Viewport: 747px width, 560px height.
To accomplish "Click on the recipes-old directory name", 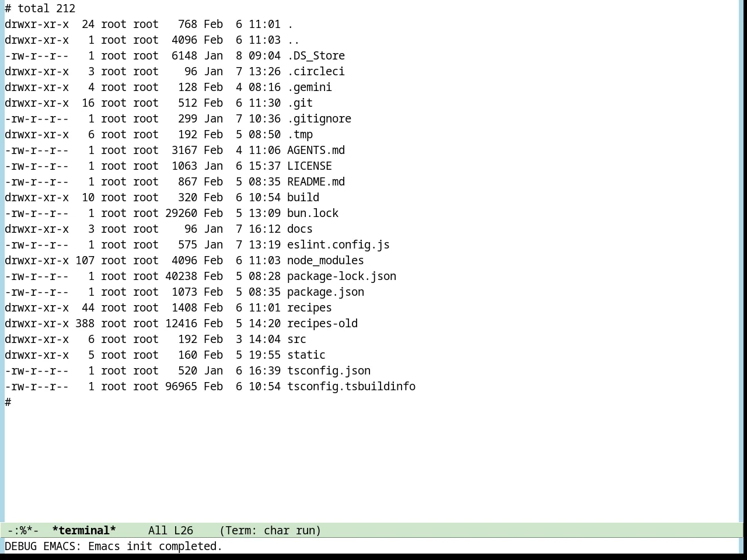I will pyautogui.click(x=322, y=323).
